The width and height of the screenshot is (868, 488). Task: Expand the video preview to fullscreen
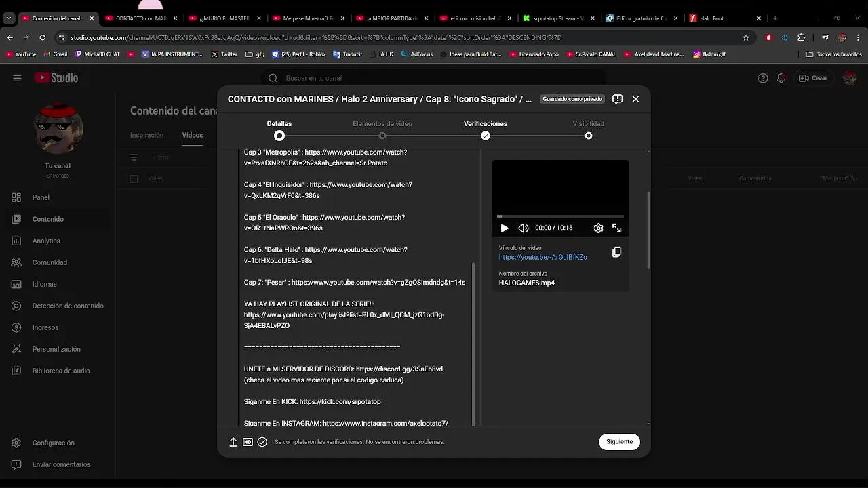616,228
